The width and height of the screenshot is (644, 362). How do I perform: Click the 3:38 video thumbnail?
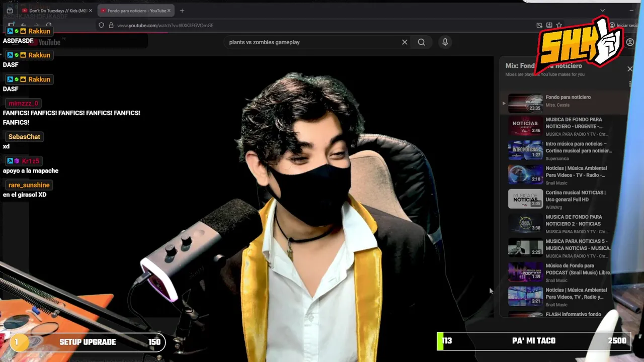coord(525,224)
